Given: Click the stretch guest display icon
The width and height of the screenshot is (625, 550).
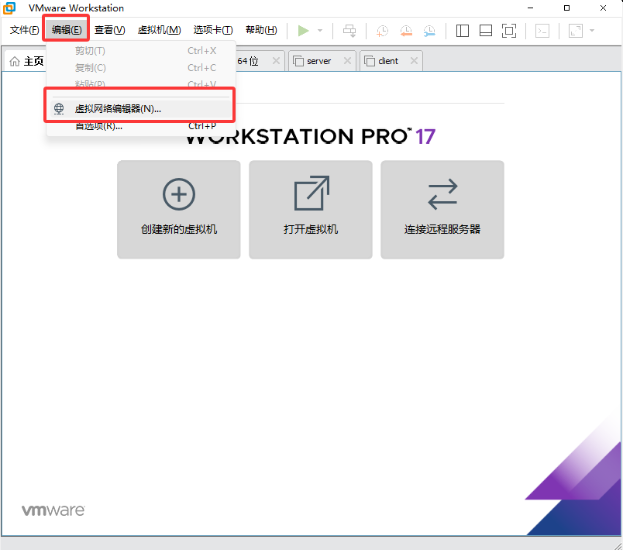Looking at the screenshot, I should point(575,31).
